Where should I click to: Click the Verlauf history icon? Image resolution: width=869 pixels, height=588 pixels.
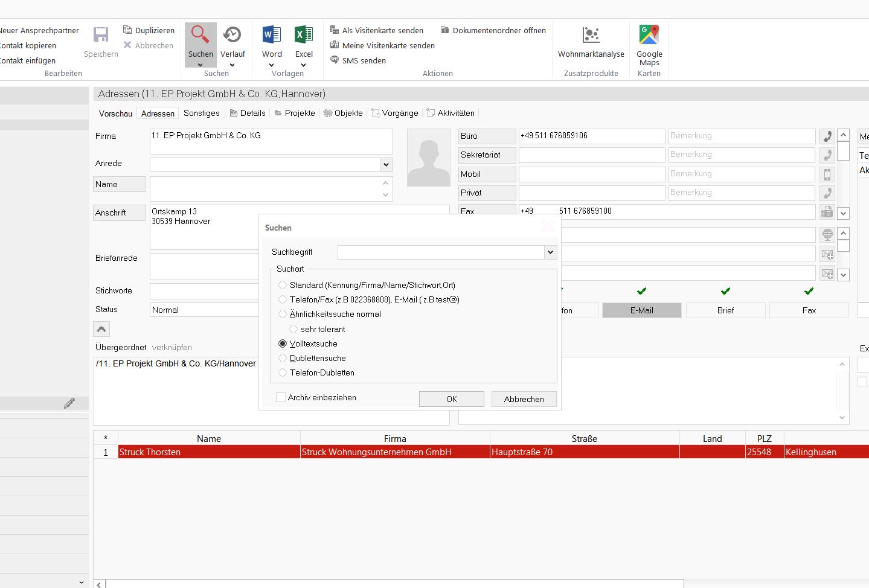point(232,36)
